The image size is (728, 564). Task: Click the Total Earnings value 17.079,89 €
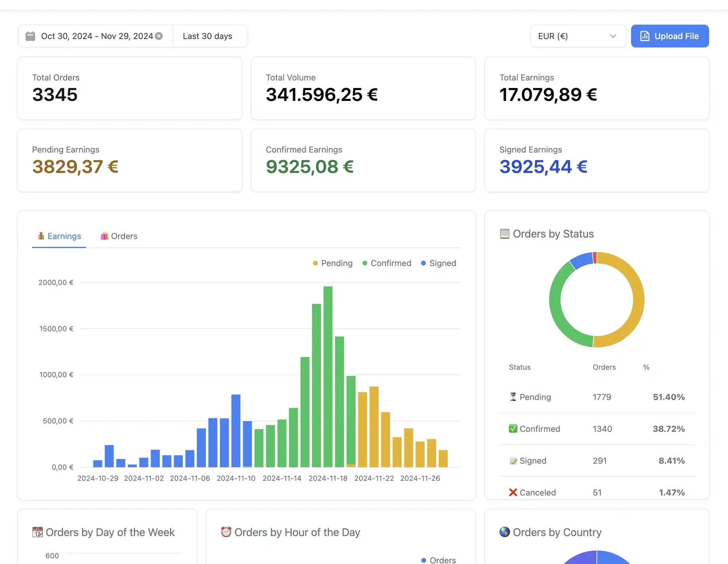click(548, 95)
